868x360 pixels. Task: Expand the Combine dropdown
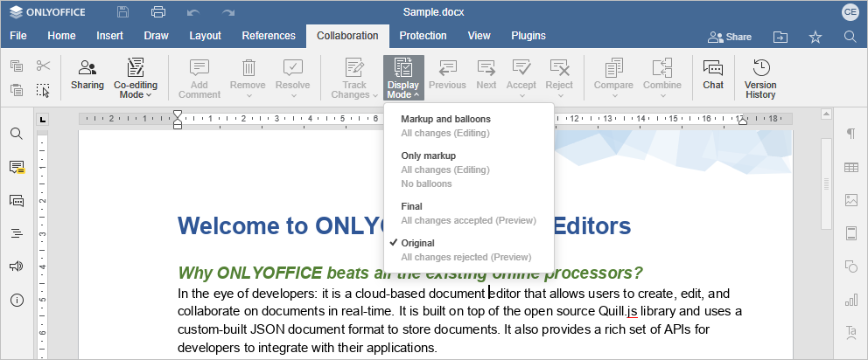[x=662, y=95]
